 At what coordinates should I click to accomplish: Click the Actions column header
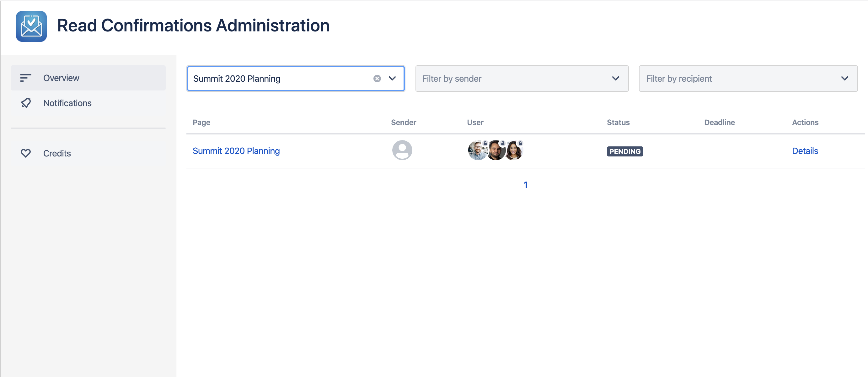click(x=805, y=123)
